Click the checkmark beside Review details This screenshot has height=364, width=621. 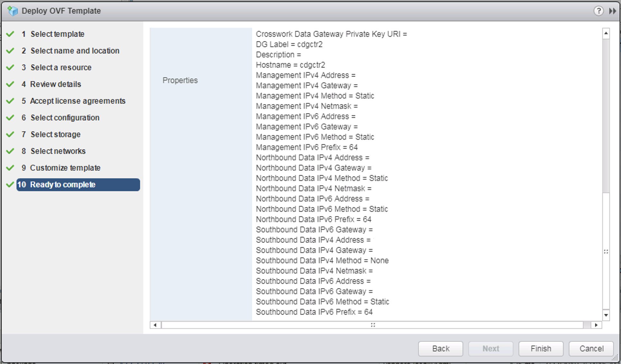[10, 84]
